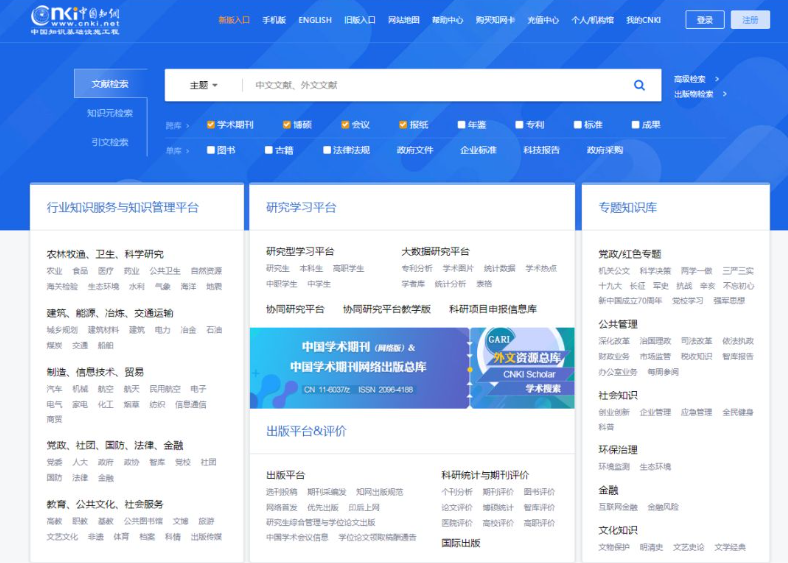Open 科研项目申报信息库 link

click(493, 309)
